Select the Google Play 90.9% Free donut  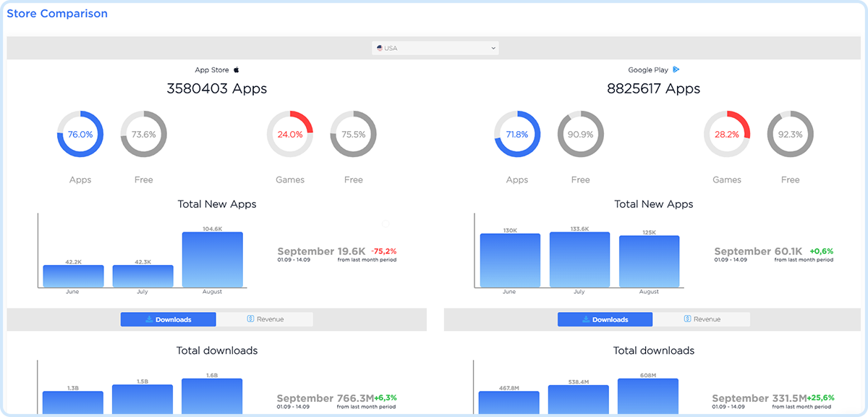point(581,134)
